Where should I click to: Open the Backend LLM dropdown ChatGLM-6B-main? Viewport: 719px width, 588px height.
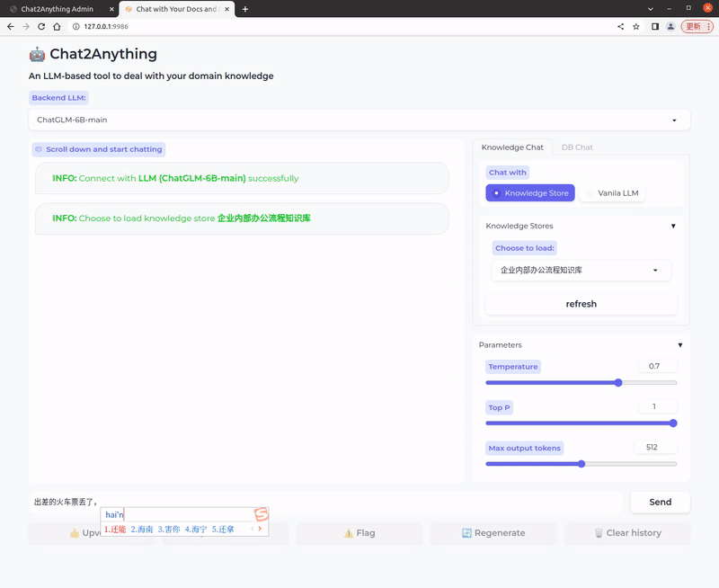pyautogui.click(x=359, y=120)
